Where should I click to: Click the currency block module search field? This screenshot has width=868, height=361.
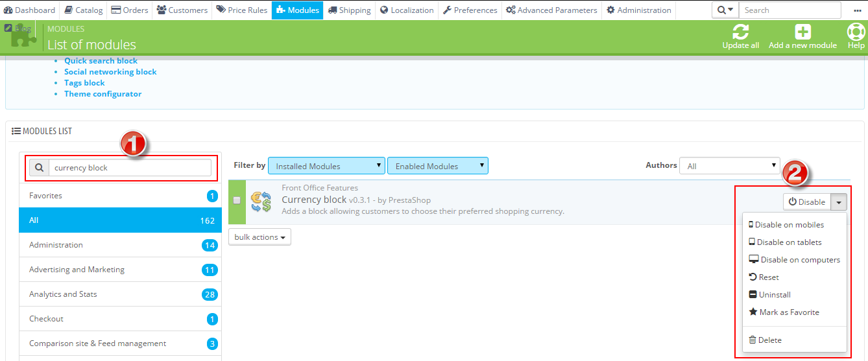[x=130, y=168]
